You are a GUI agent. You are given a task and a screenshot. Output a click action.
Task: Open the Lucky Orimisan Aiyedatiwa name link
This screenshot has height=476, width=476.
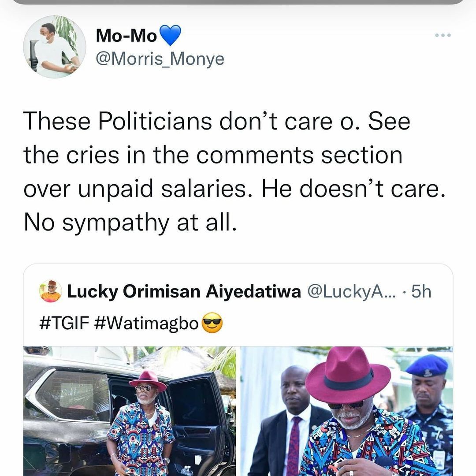point(184,291)
